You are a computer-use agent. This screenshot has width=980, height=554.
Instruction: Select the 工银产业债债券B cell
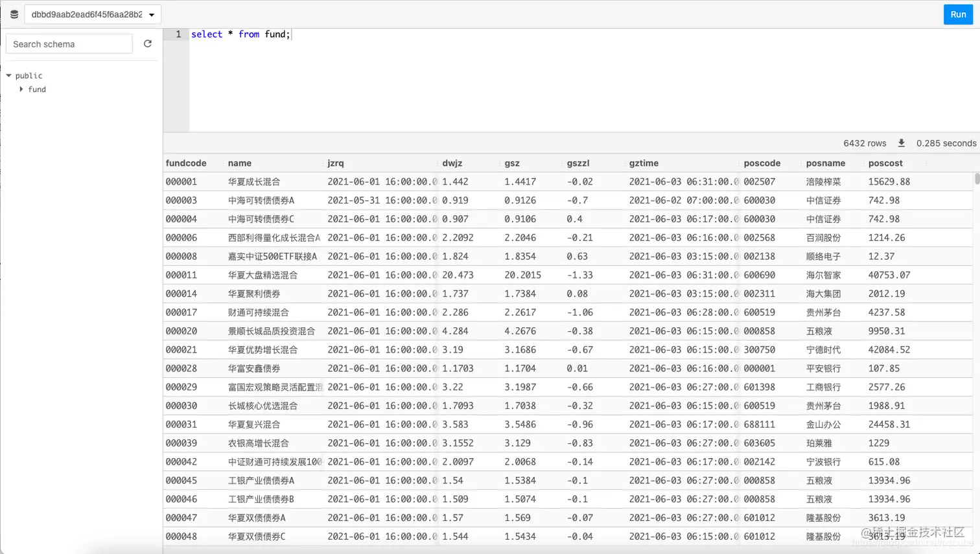coord(261,500)
